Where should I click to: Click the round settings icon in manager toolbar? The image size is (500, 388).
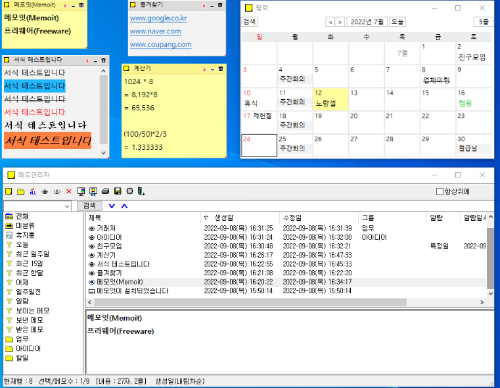pos(130,191)
